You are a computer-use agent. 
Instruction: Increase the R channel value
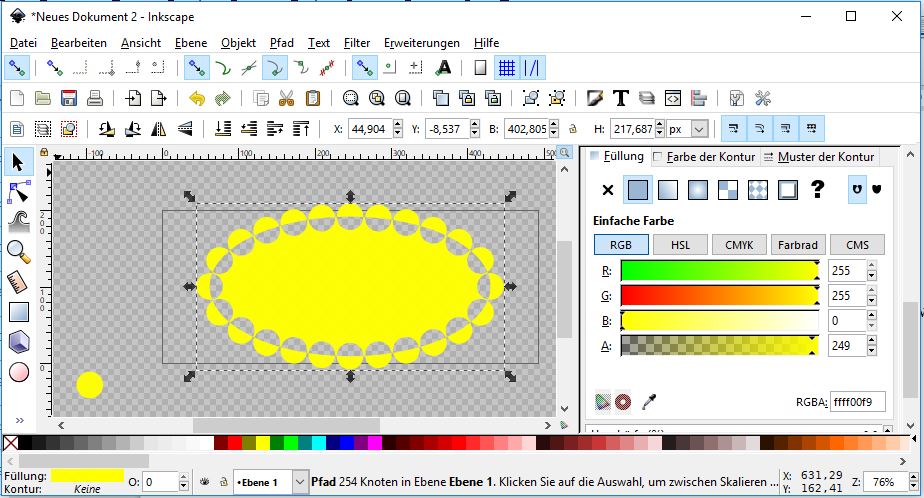click(872, 266)
